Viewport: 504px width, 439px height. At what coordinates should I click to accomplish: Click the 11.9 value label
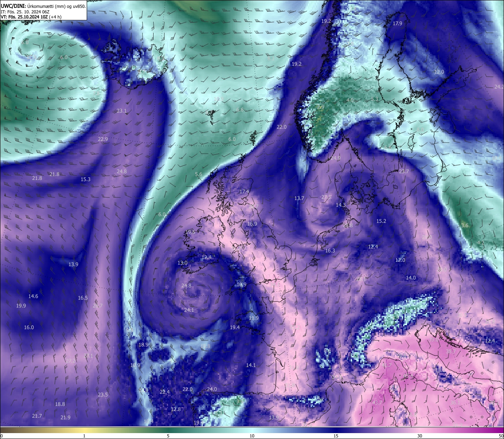click(254, 318)
